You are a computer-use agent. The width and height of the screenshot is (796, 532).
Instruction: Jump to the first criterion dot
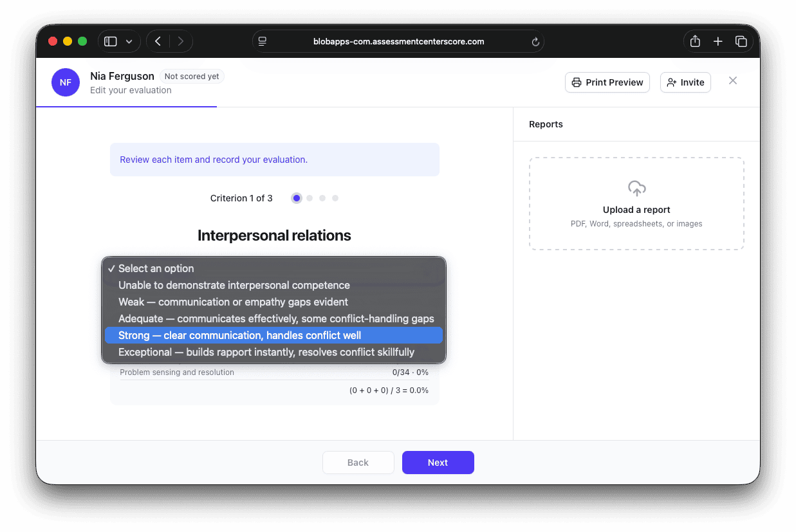(x=297, y=198)
